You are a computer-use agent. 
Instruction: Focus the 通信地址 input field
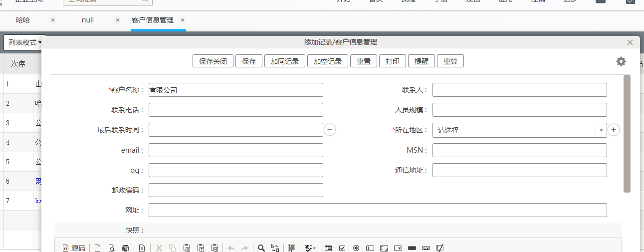520,170
